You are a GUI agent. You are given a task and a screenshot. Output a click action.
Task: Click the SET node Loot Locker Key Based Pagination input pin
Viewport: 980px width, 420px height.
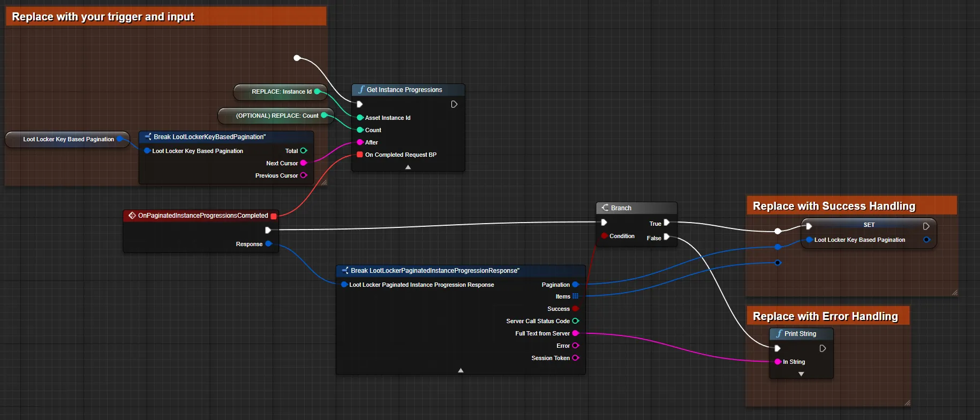point(809,240)
